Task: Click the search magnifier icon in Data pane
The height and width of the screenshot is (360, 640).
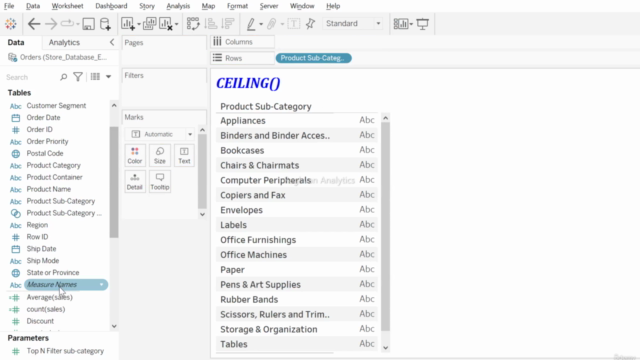Action: pyautogui.click(x=63, y=77)
